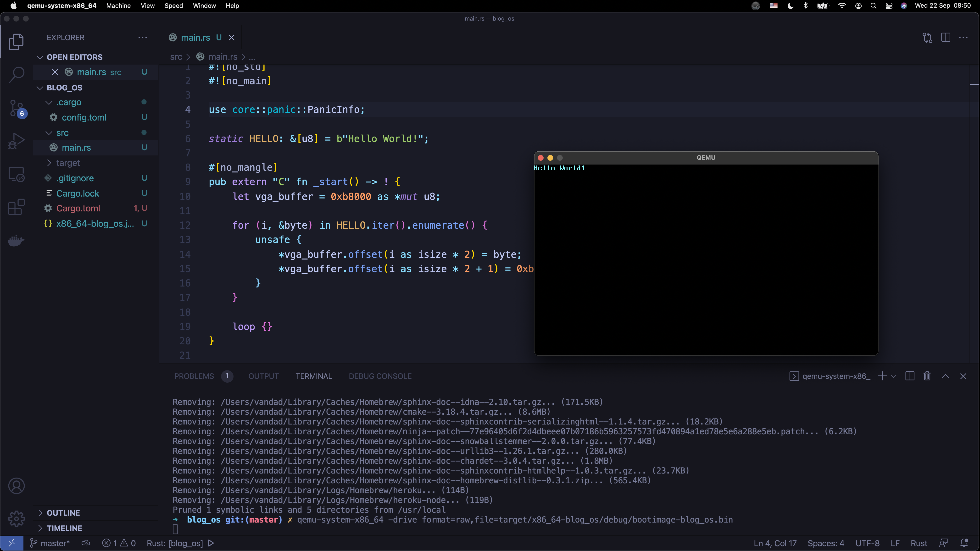The image size is (980, 551).
Task: Split the editor to the right
Action: [x=945, y=38]
